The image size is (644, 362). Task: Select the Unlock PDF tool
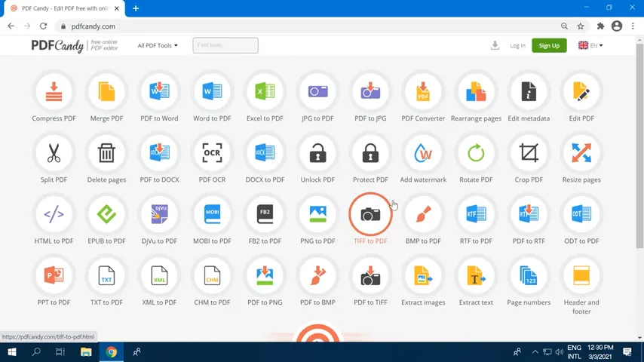pos(317,153)
